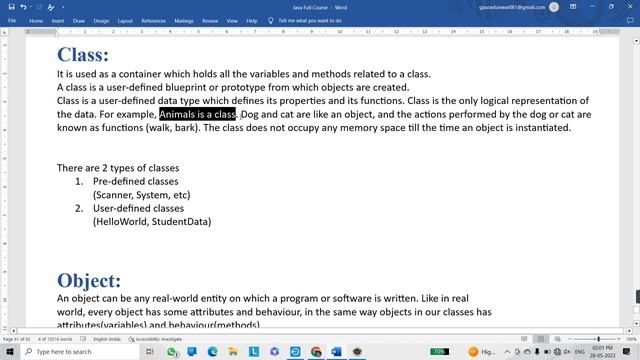Open the Help tab
640x360 pixels.
pyautogui.click(x=252, y=20)
